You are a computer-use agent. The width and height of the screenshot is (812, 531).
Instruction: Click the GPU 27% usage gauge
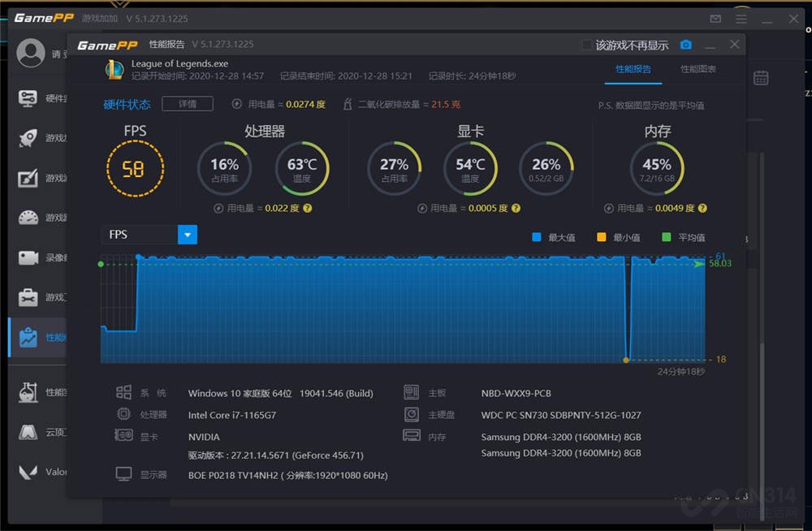tap(394, 168)
